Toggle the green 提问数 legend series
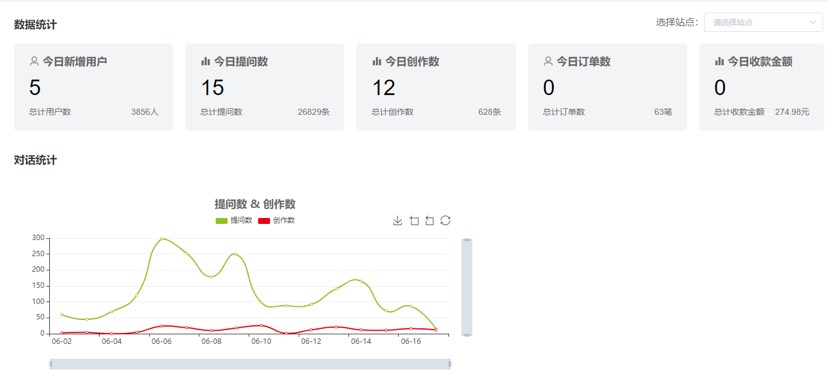This screenshot has width=828, height=390. pyautogui.click(x=234, y=221)
